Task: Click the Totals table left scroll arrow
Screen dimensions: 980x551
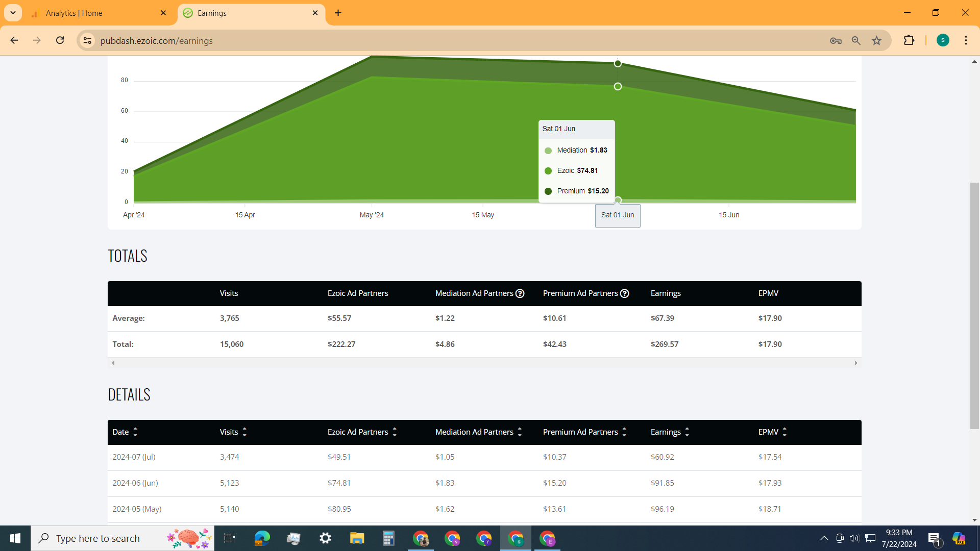Action: coord(113,363)
